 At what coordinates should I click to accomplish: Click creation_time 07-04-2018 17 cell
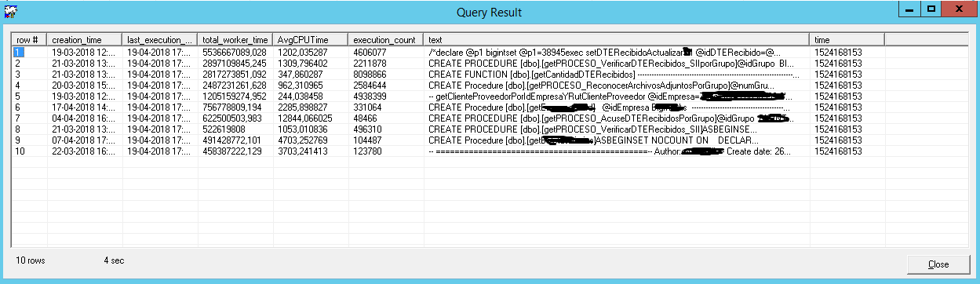pyautogui.click(x=85, y=140)
